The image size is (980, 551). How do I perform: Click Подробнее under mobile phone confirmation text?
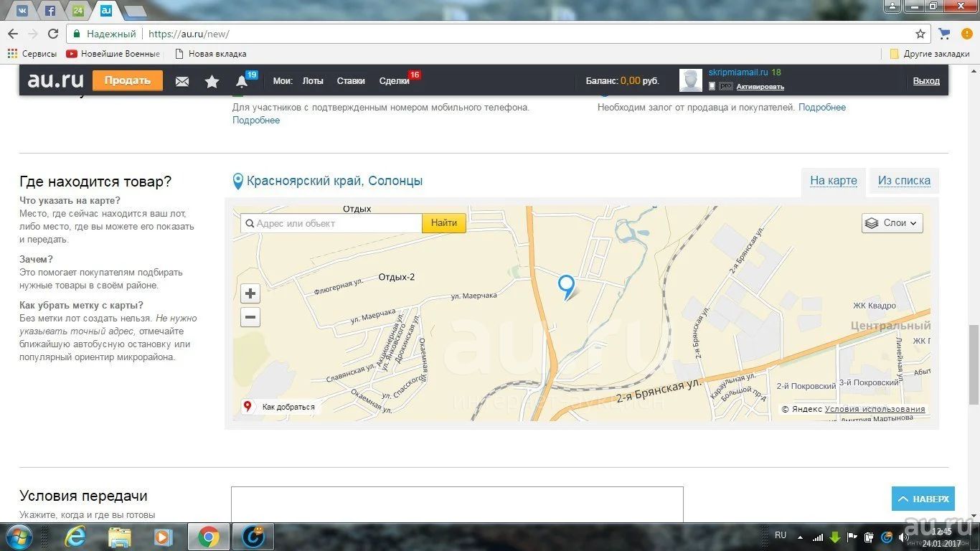[256, 121]
